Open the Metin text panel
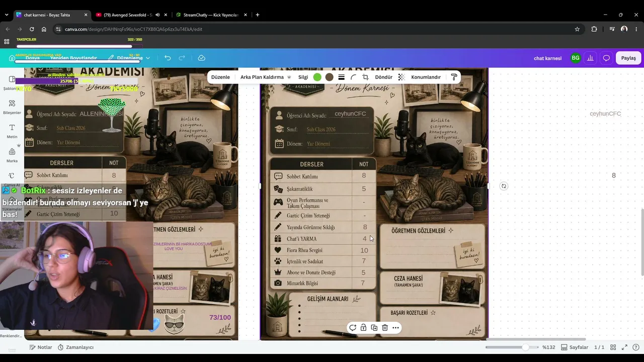Viewport: 644px width, 362px height. pos(12,131)
